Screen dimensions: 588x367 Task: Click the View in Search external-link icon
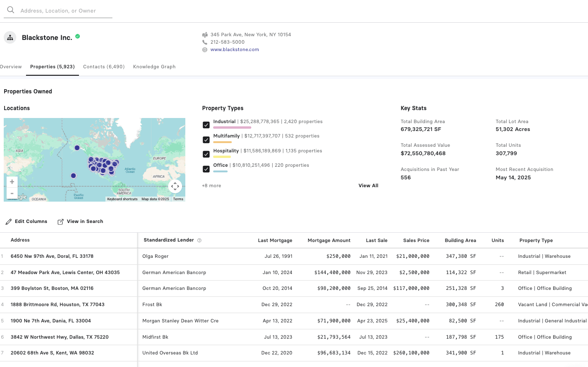60,222
